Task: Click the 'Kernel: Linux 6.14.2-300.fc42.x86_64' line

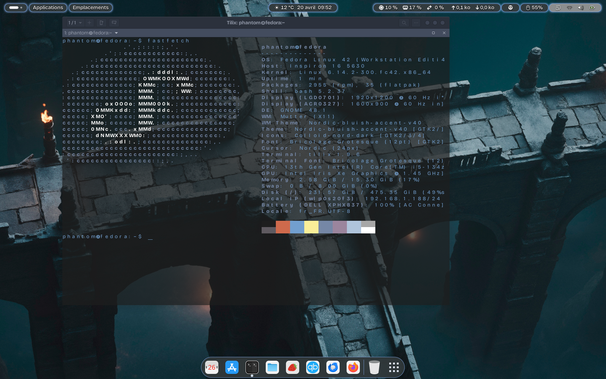Action: click(346, 72)
